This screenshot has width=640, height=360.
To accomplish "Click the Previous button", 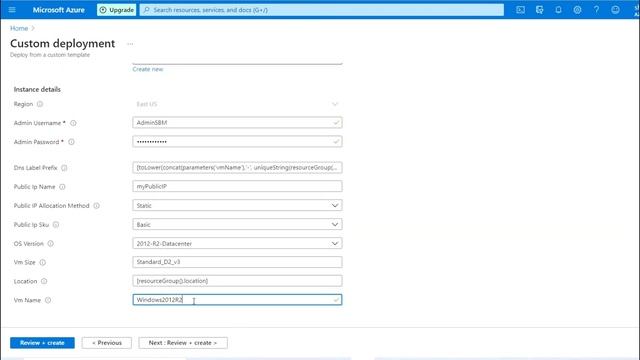I will 107,343.
